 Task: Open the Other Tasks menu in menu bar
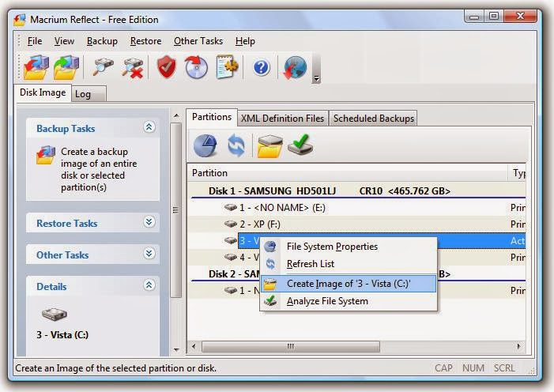pos(198,41)
